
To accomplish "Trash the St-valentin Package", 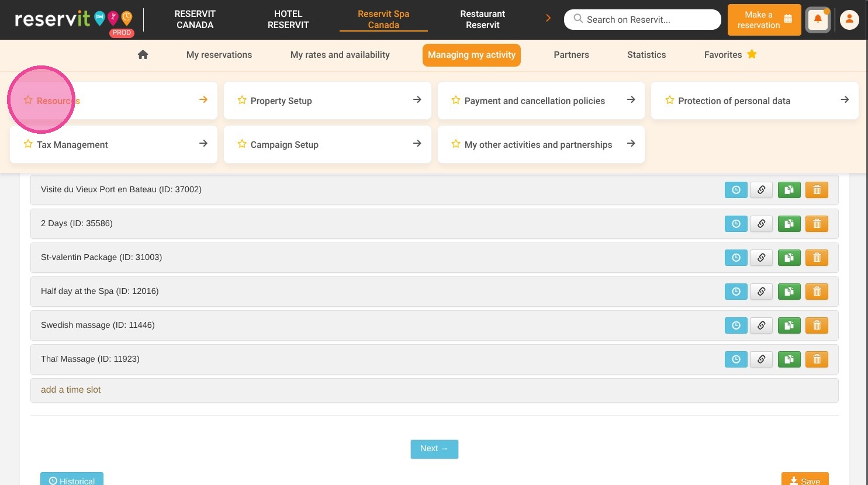I will tap(817, 258).
